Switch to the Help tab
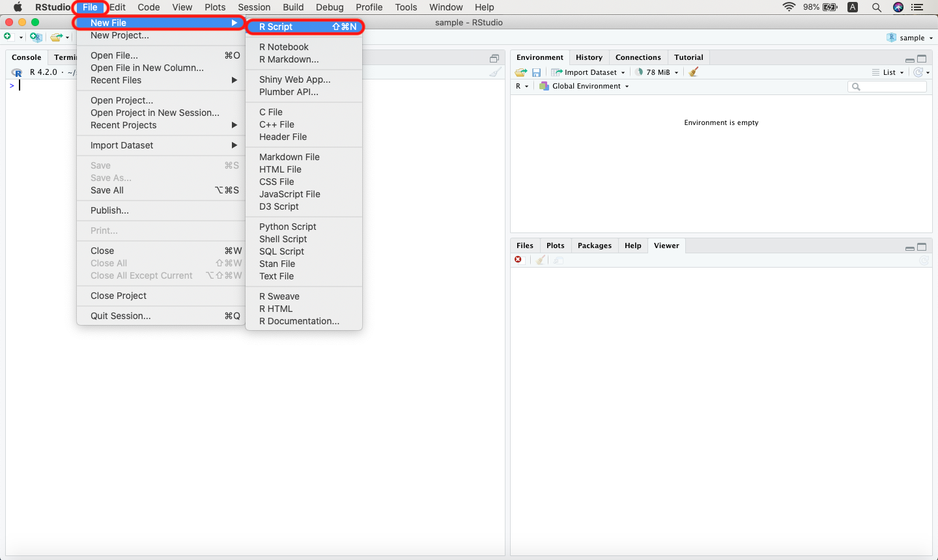Image resolution: width=938 pixels, height=560 pixels. point(633,245)
